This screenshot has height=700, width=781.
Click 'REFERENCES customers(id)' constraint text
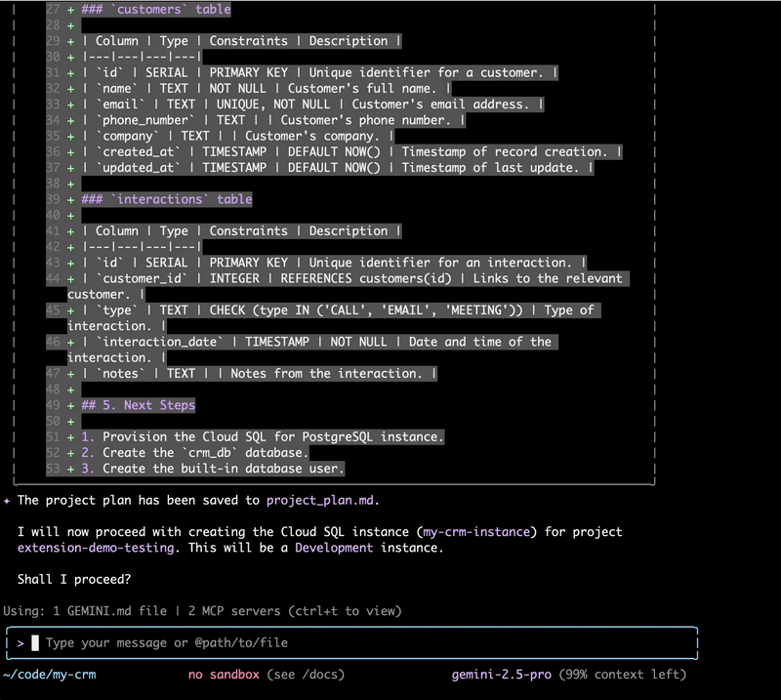point(365,278)
